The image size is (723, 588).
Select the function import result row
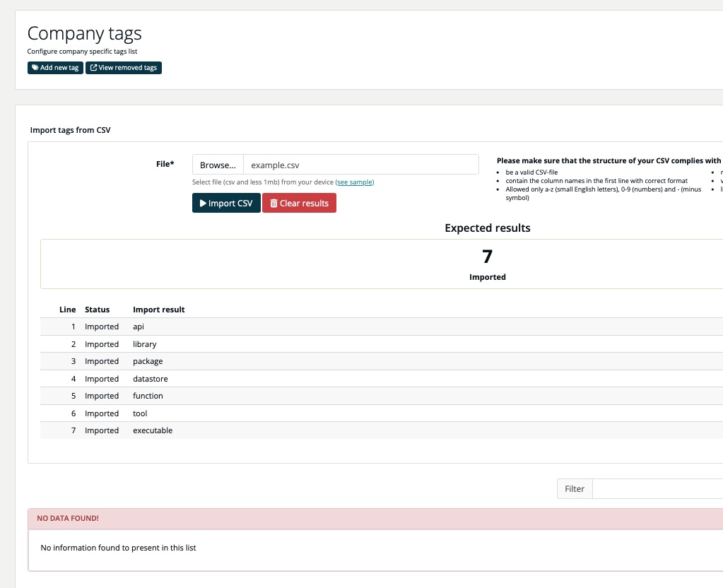(382, 396)
